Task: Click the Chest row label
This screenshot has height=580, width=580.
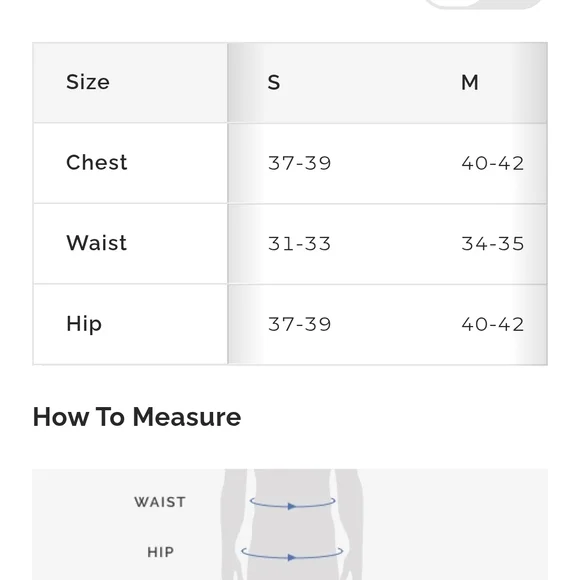Action: click(x=97, y=162)
